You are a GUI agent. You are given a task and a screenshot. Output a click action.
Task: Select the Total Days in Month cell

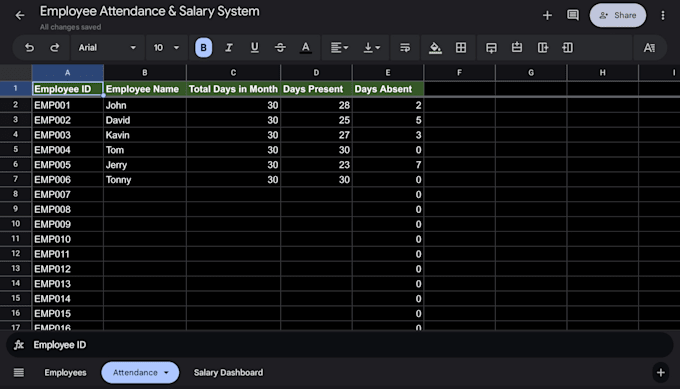pos(233,89)
